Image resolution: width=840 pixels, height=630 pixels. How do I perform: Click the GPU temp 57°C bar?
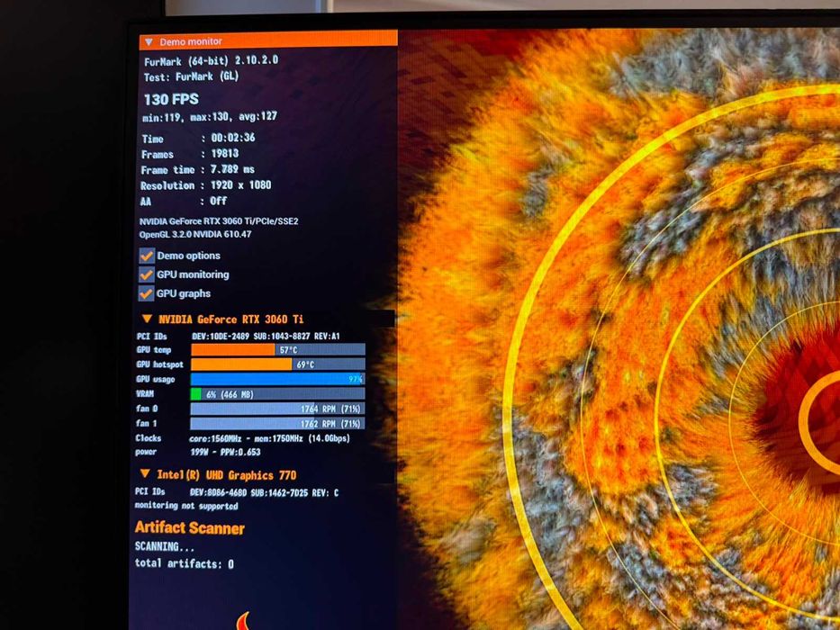(x=277, y=350)
